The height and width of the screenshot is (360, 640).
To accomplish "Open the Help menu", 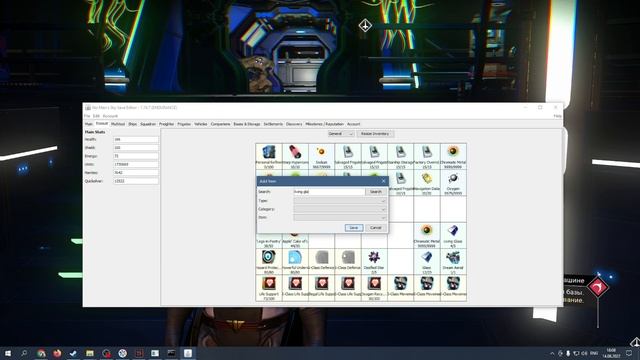I will coord(557,116).
